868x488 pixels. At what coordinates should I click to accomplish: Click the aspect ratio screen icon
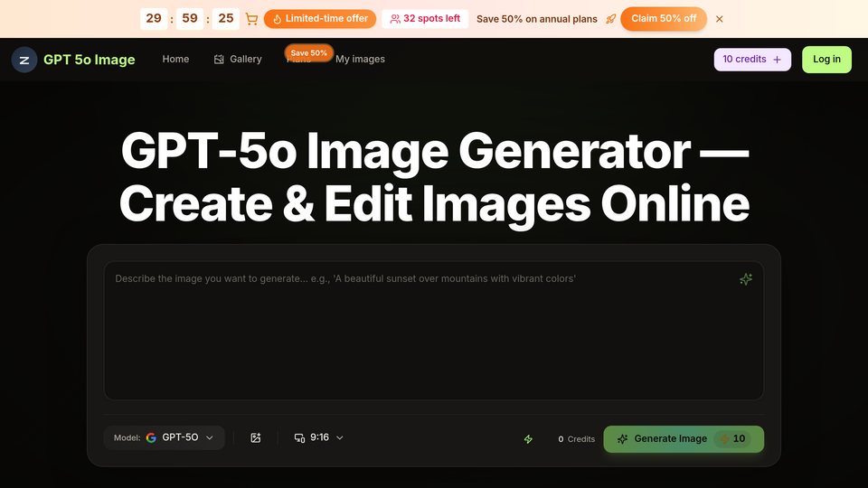pos(299,438)
